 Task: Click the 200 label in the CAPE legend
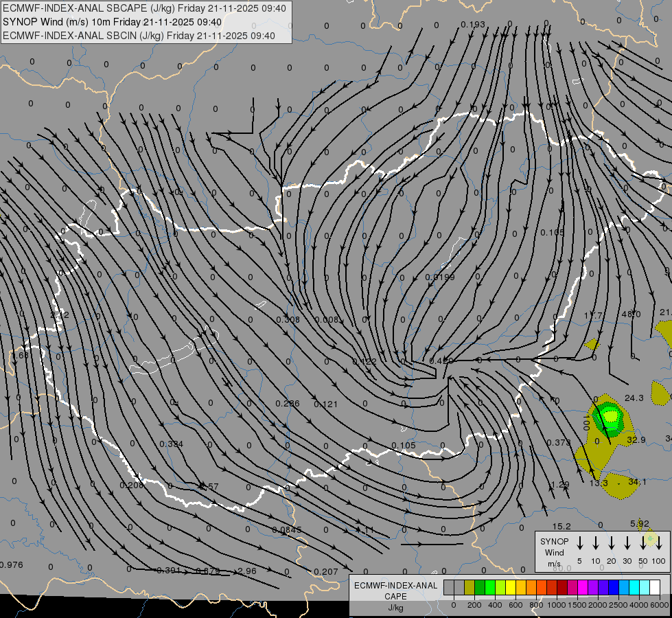pos(474,605)
